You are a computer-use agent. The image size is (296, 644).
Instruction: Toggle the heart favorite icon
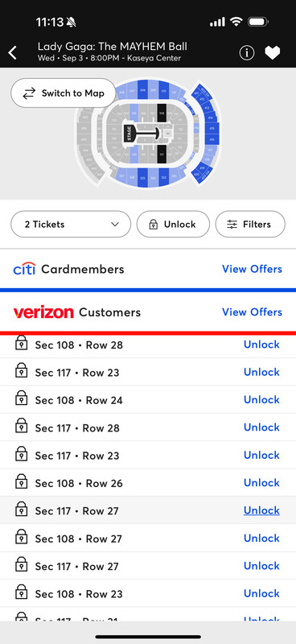[x=272, y=52]
